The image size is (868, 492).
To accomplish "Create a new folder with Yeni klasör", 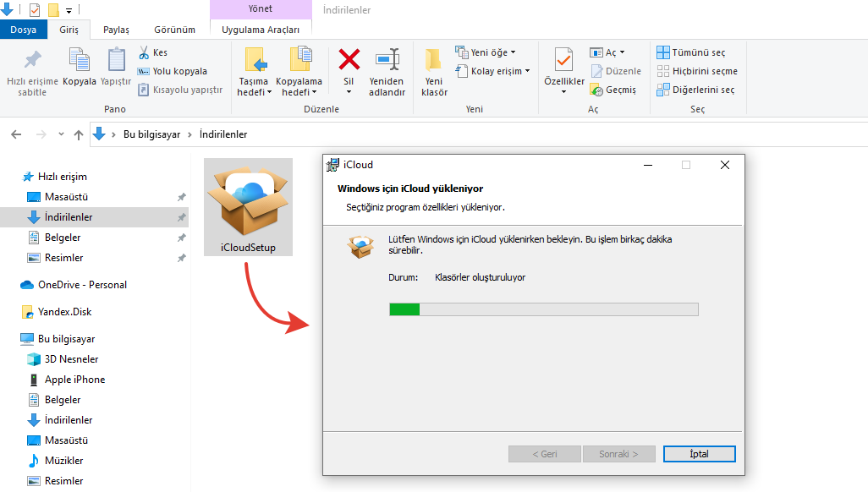I will (x=434, y=60).
